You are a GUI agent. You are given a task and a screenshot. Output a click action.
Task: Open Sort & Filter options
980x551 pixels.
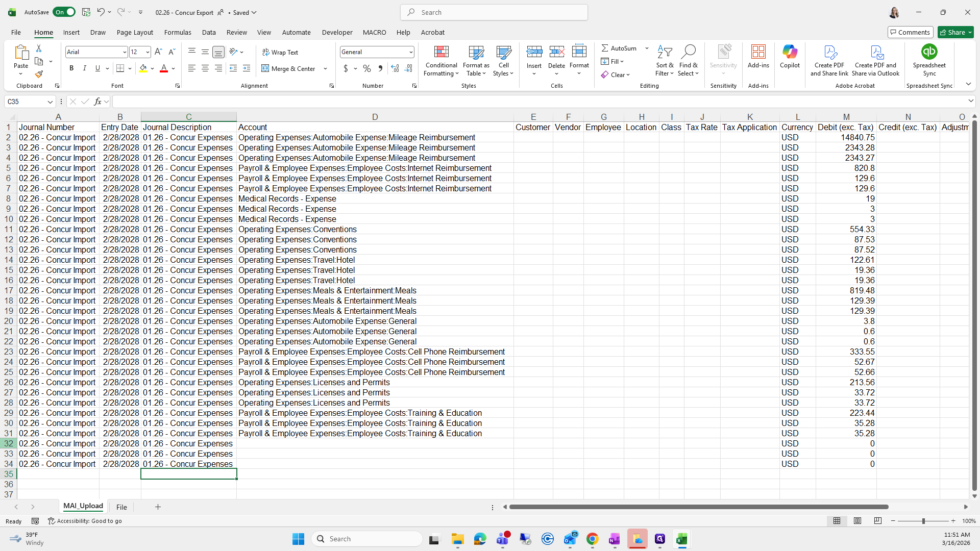[664, 61]
